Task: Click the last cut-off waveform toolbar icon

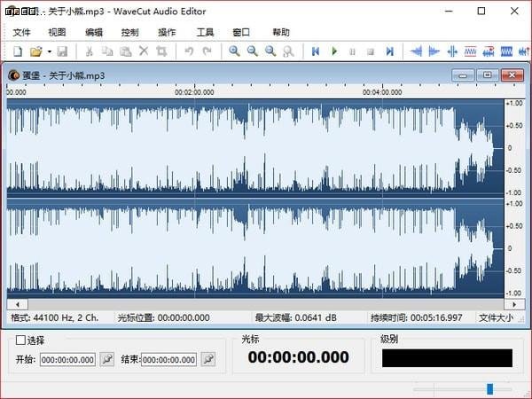Action: (x=524, y=51)
